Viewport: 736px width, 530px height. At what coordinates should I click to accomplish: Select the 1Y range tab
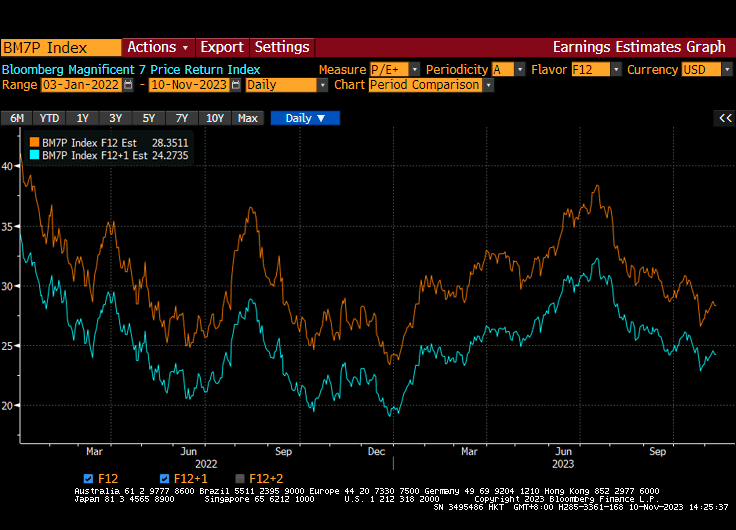tap(83, 118)
